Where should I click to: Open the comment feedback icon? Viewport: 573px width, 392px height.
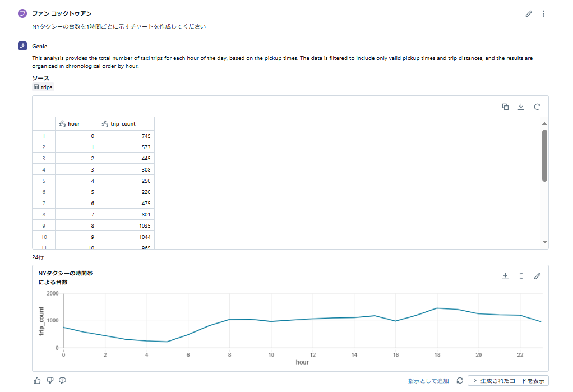[x=62, y=381]
